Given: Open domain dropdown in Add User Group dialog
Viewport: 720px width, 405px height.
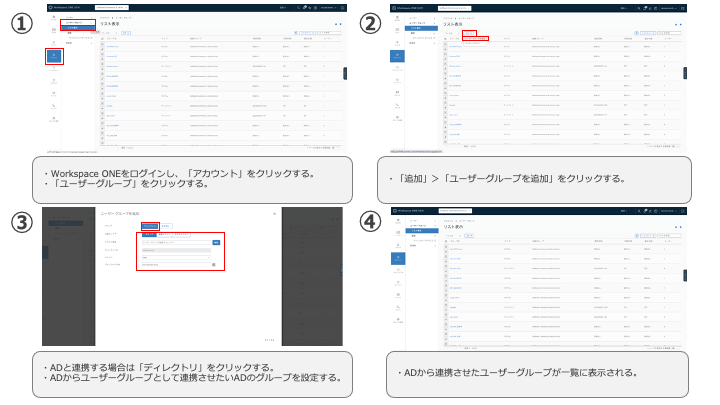Looking at the screenshot, I should [x=177, y=258].
